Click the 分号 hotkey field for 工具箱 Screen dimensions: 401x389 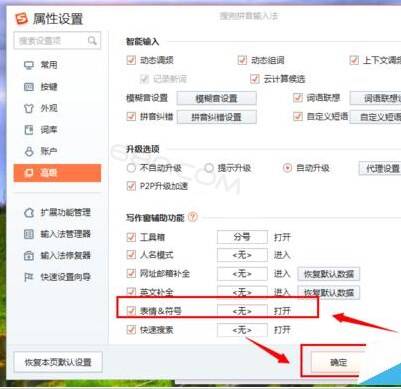click(x=242, y=237)
